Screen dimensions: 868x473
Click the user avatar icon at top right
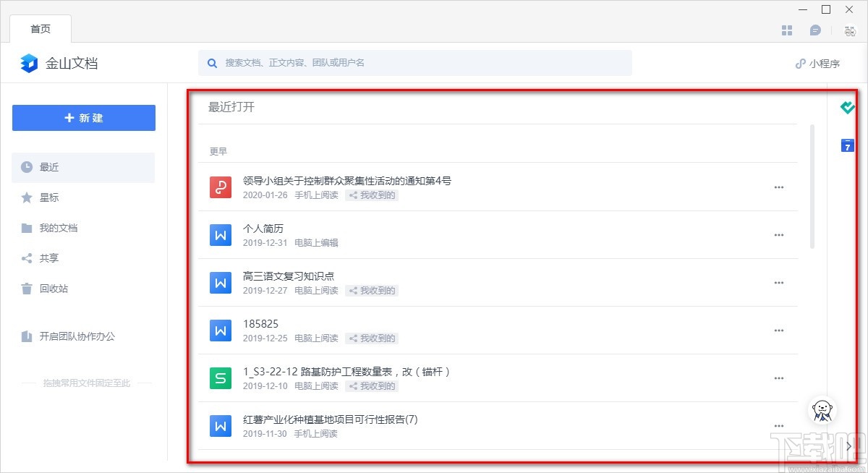click(x=849, y=30)
